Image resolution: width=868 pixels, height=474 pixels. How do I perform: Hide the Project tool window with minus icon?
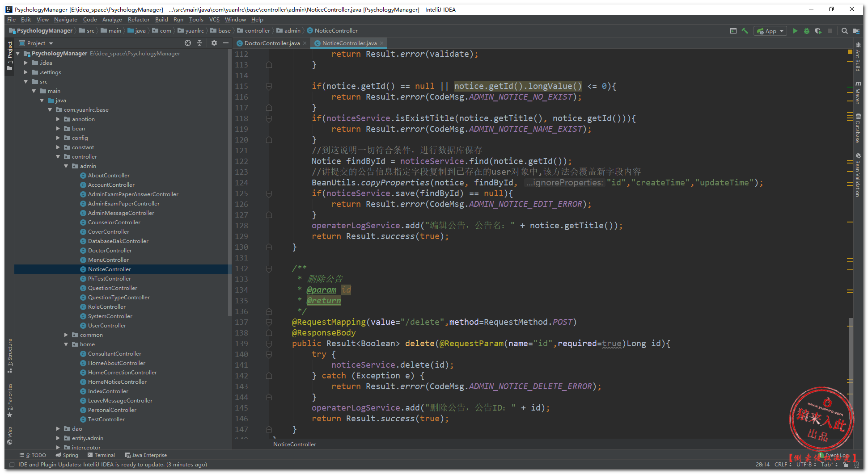coord(226,43)
